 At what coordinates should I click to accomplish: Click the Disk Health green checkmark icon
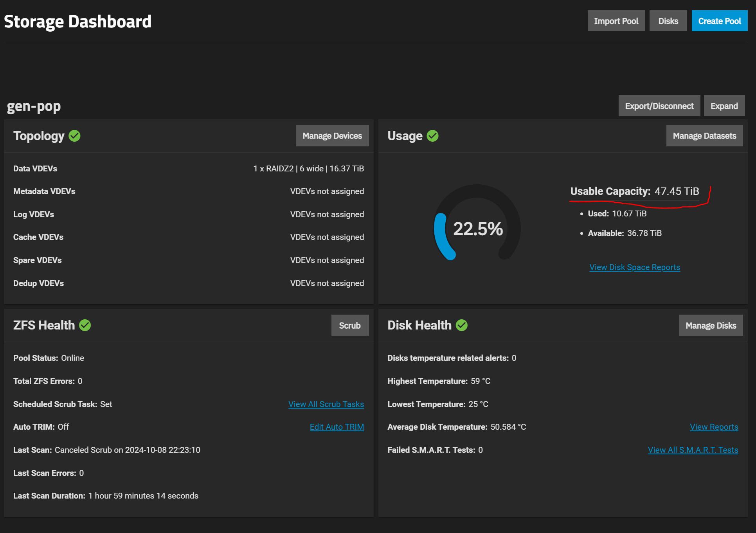(462, 325)
